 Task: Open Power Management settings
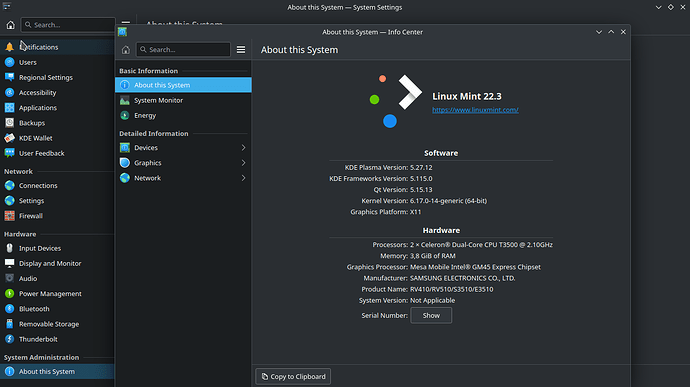tap(57, 294)
